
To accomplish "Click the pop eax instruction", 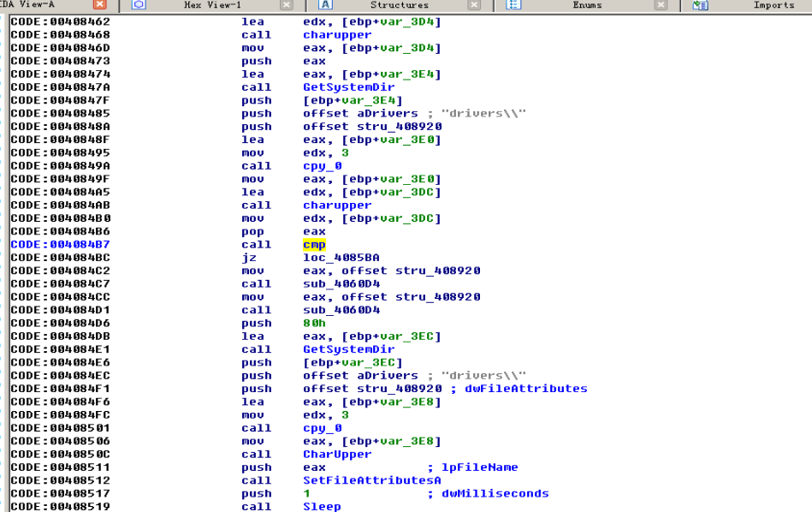I will (283, 232).
